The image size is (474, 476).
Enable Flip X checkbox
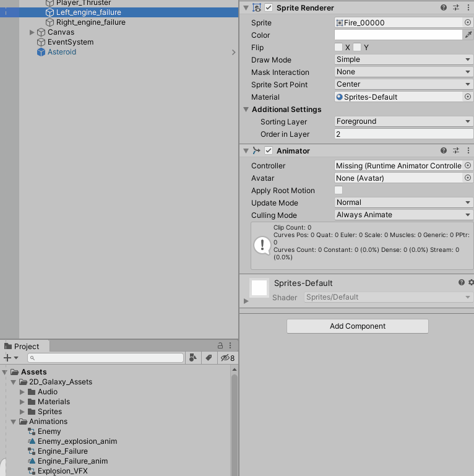(338, 47)
